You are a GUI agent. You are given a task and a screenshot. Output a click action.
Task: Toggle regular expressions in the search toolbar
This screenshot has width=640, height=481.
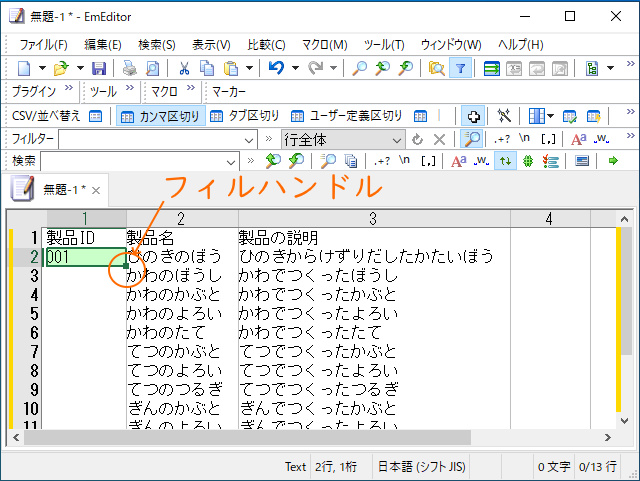382,161
